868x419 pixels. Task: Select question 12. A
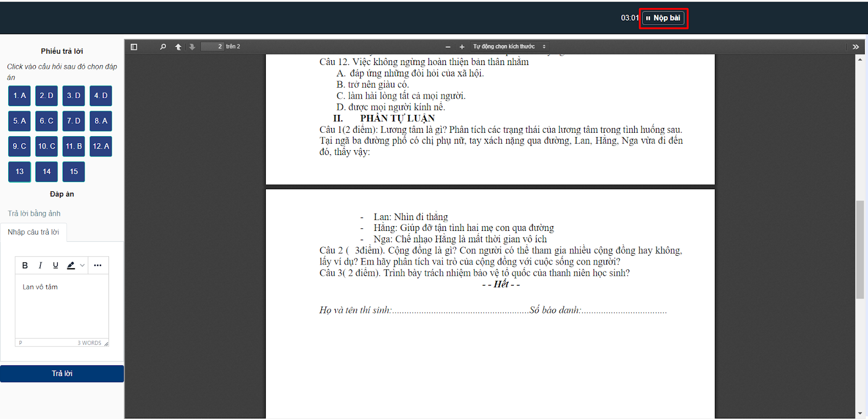[x=101, y=146]
